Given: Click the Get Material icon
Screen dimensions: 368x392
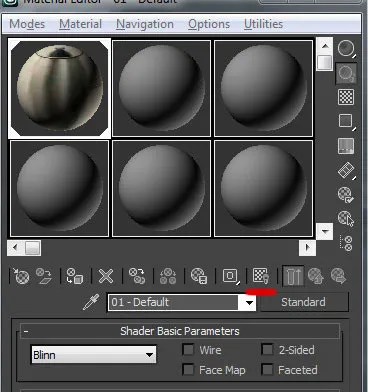Looking at the screenshot, I should click(21, 276).
